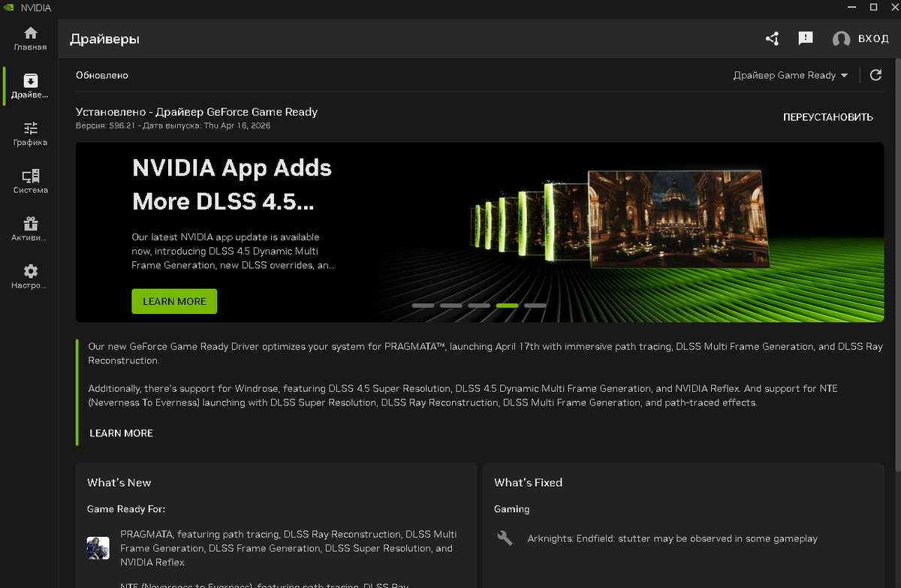Open Настройки gear in sidebar
This screenshot has height=588, width=901.
pos(30,277)
